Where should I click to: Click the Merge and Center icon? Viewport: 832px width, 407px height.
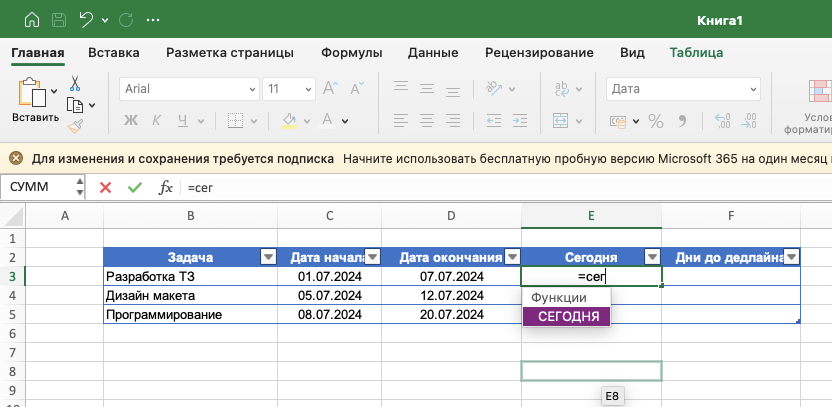(560, 121)
